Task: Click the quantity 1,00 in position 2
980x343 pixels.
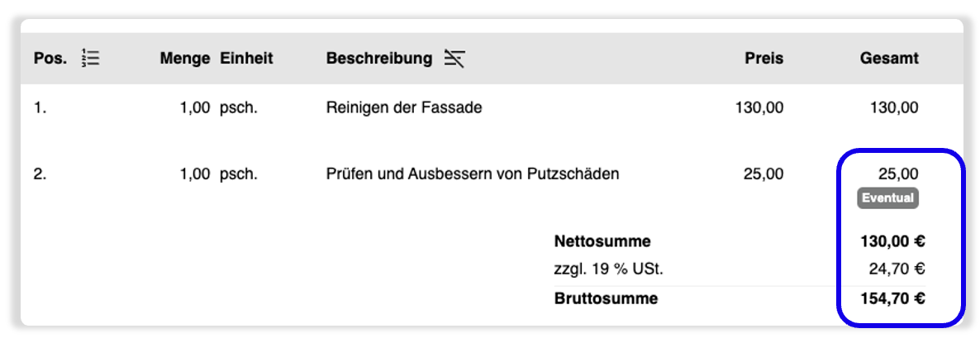Action: point(194,174)
